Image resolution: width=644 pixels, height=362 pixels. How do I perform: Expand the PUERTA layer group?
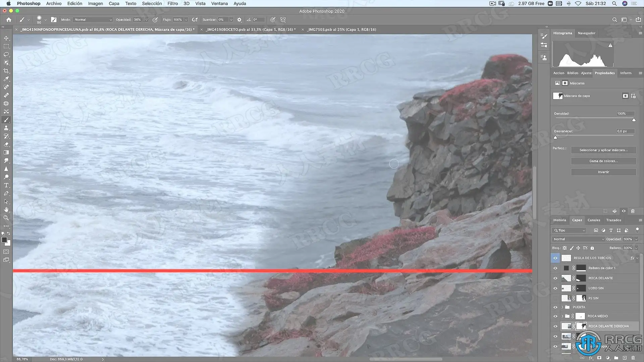click(562, 307)
